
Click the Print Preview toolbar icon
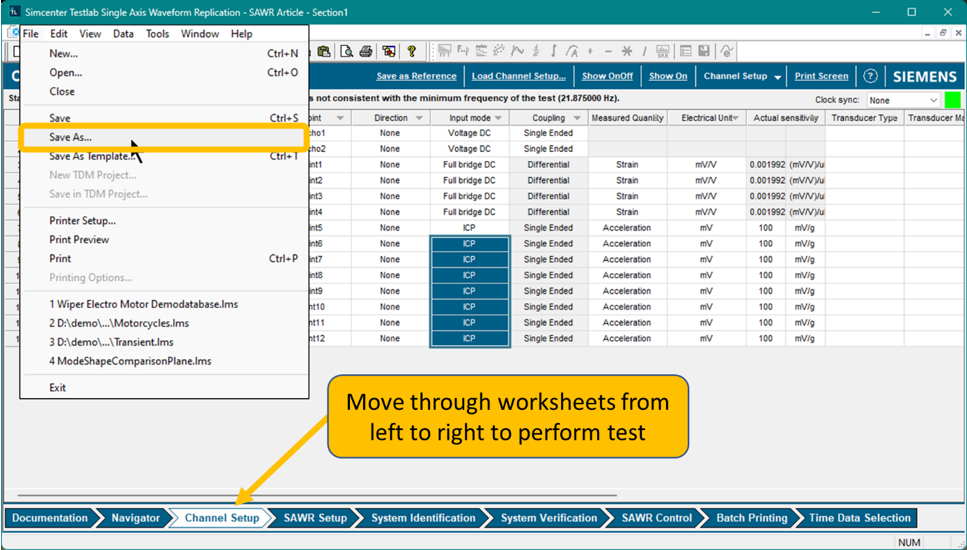346,51
